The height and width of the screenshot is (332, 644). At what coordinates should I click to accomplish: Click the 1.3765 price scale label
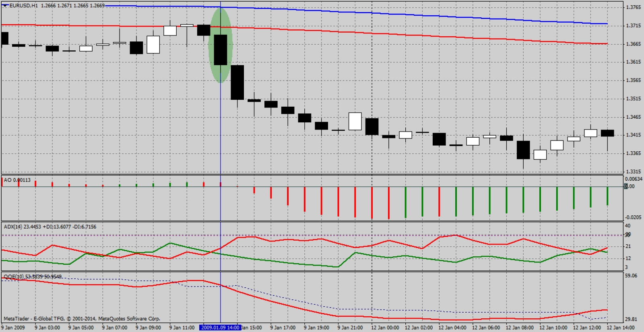[633, 7]
